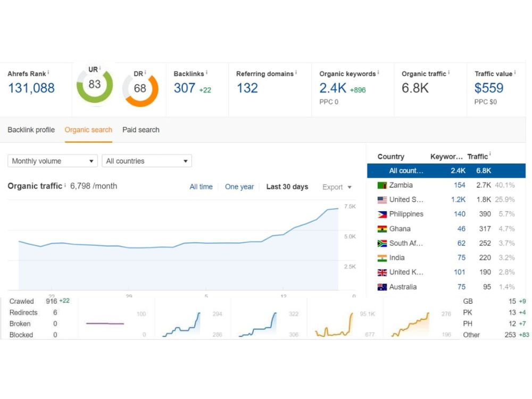This screenshot has height=399, width=532.
Task: Click Zambia traffic share 40.1%
Action: click(505, 185)
